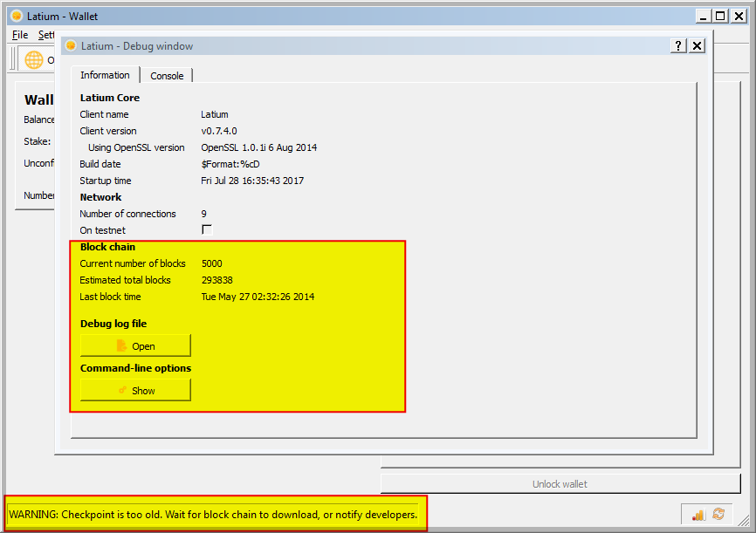The height and width of the screenshot is (533, 756).
Task: Toggle the On testnet checkbox
Action: pyautogui.click(x=207, y=230)
